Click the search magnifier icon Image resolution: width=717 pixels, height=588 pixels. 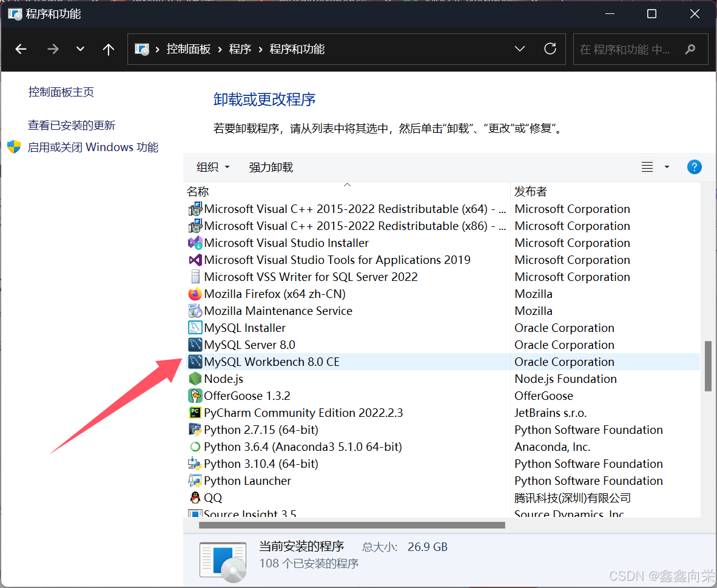(690, 49)
